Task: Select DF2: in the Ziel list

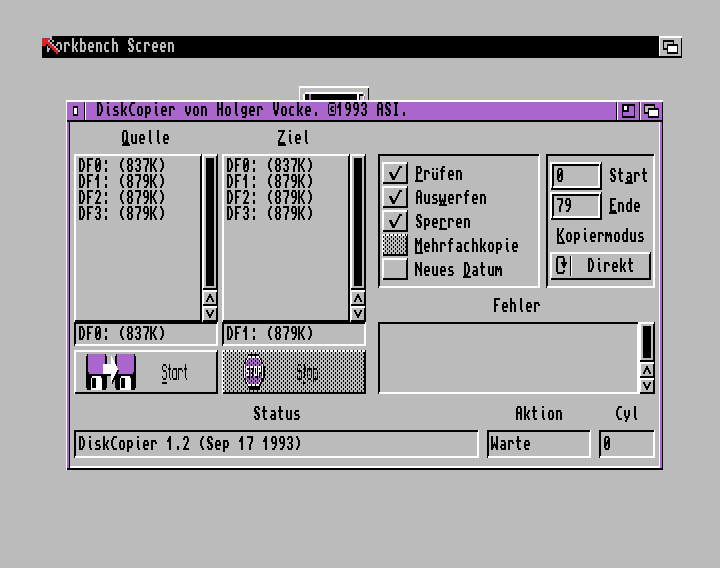Action: click(269, 198)
